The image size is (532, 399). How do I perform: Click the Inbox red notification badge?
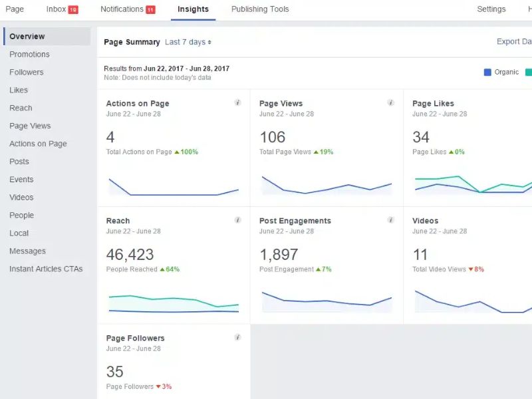(73, 10)
